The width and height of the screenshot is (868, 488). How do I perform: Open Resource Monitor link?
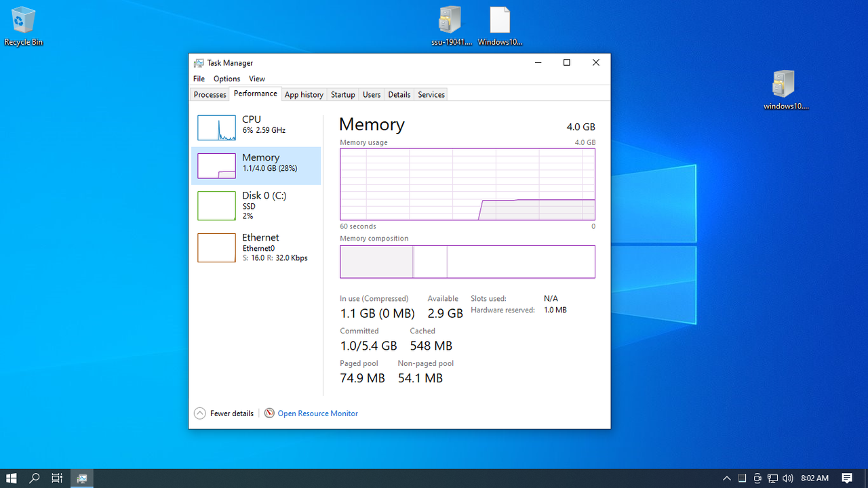coord(317,413)
